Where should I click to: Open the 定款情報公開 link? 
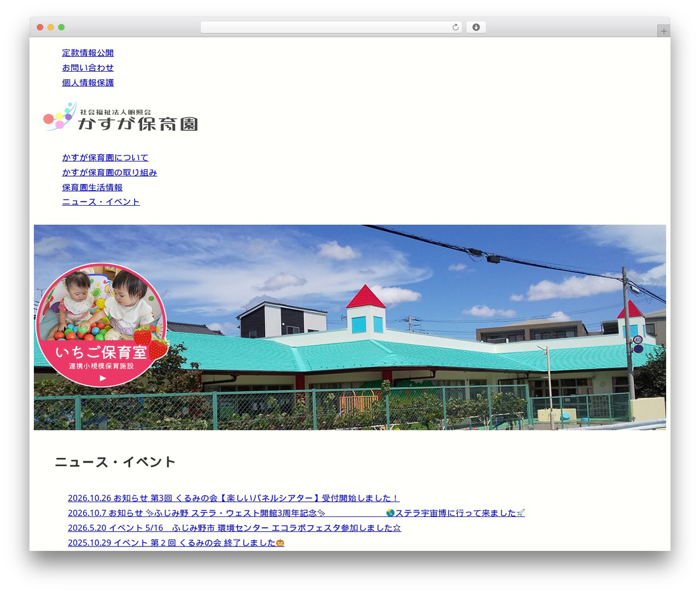[88, 53]
